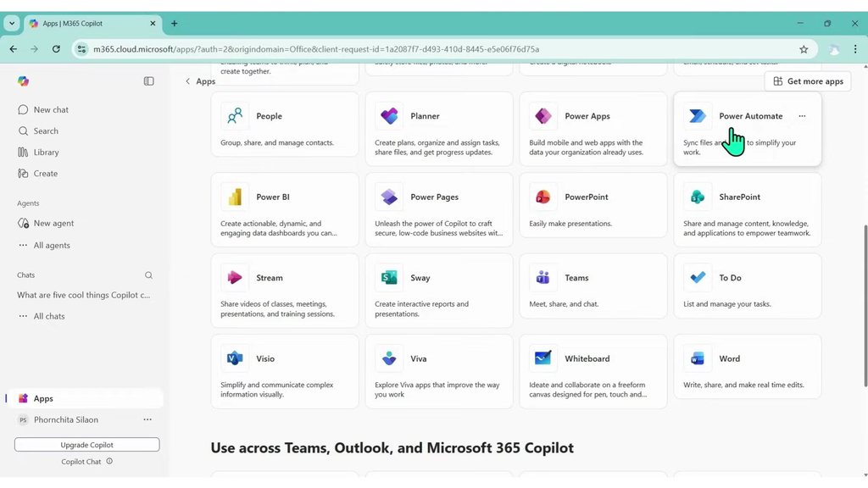This screenshot has height=488, width=868.
Task: Click 'Easily make presentations.' description
Action: point(570,224)
